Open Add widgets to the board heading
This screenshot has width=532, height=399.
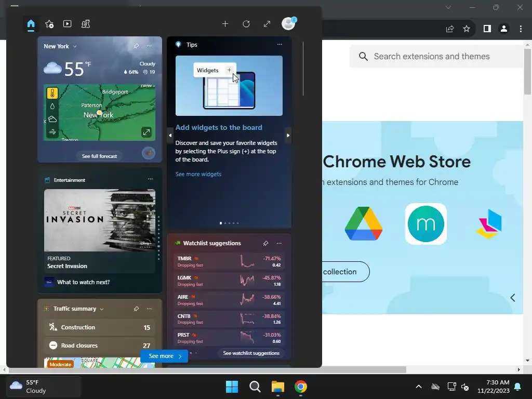click(x=219, y=128)
